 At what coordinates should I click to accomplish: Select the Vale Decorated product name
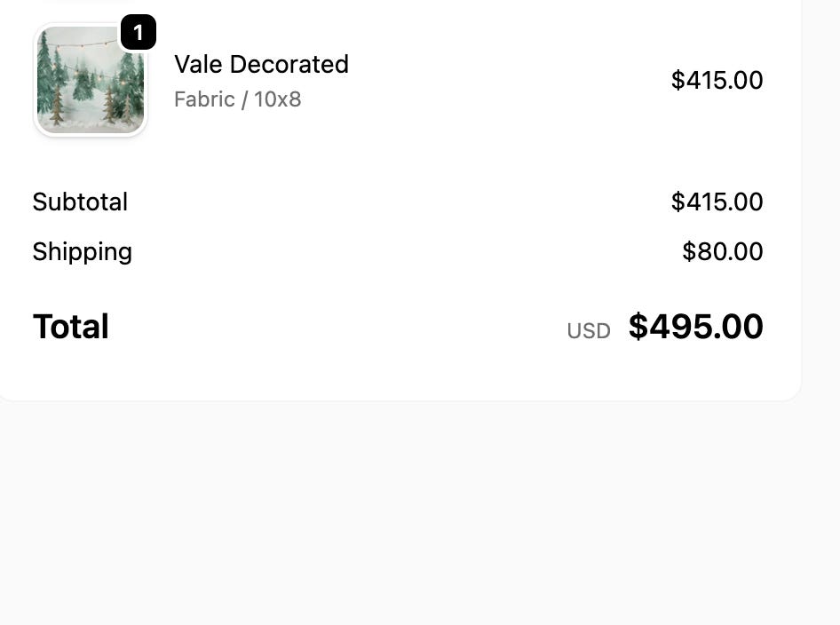[x=261, y=65]
